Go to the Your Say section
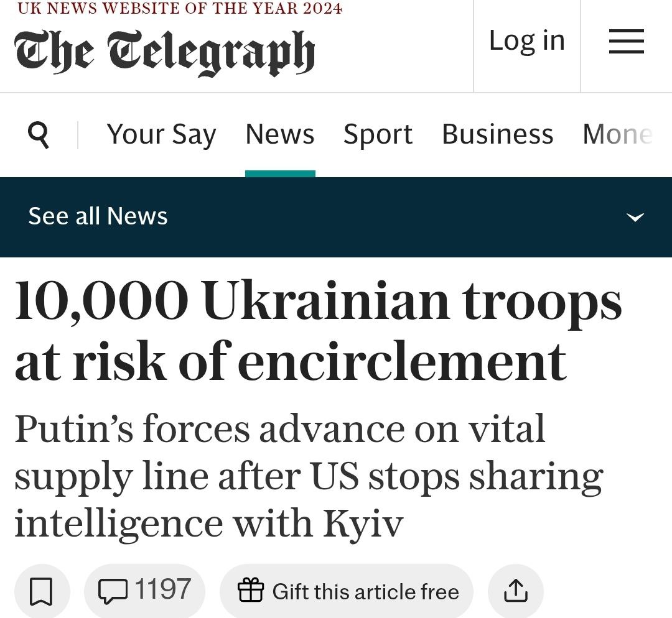This screenshot has width=672, height=618. coord(161,134)
